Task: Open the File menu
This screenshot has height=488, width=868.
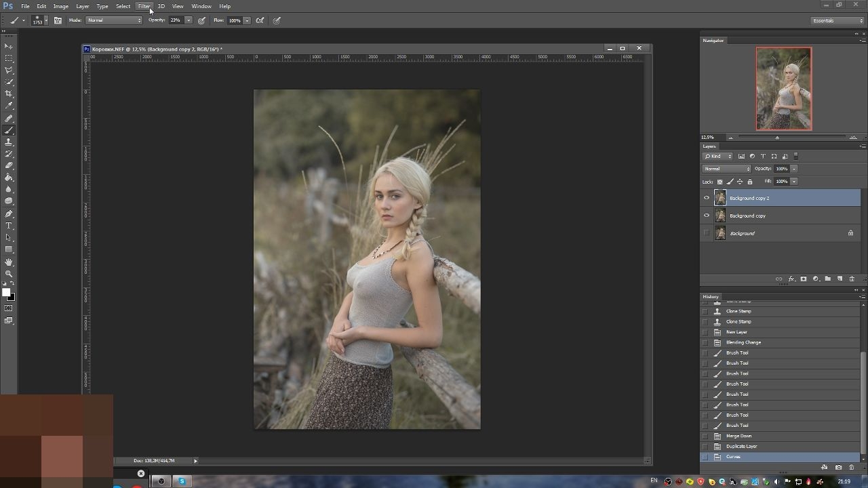Action: click(x=25, y=6)
